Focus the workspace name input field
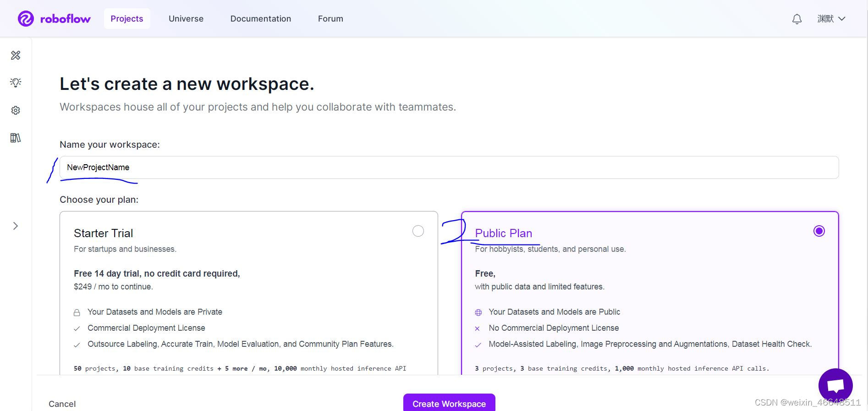 [449, 167]
